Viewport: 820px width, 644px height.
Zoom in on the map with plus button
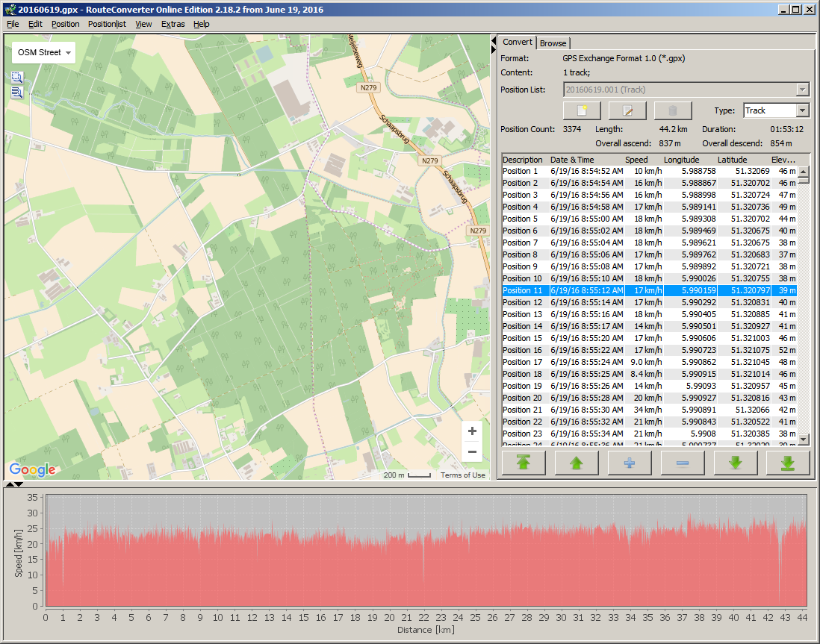point(472,431)
